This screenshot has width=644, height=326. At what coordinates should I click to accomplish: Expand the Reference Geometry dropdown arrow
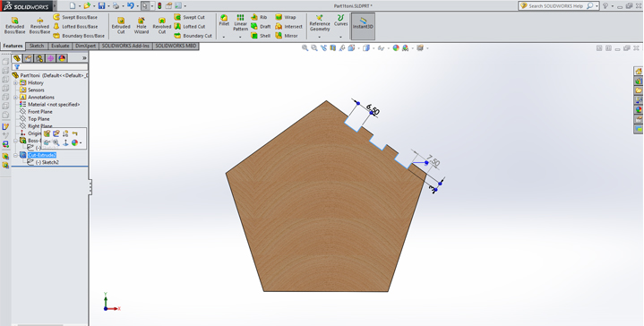(320, 37)
